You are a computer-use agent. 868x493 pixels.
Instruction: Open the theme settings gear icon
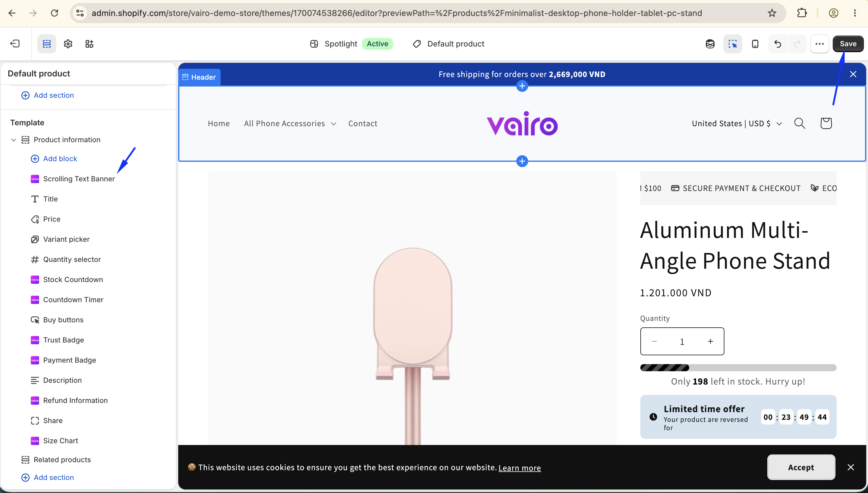click(68, 44)
